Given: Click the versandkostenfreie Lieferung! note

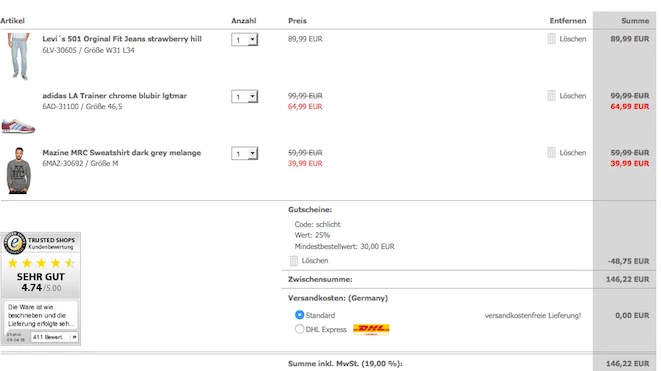Looking at the screenshot, I should (x=533, y=315).
